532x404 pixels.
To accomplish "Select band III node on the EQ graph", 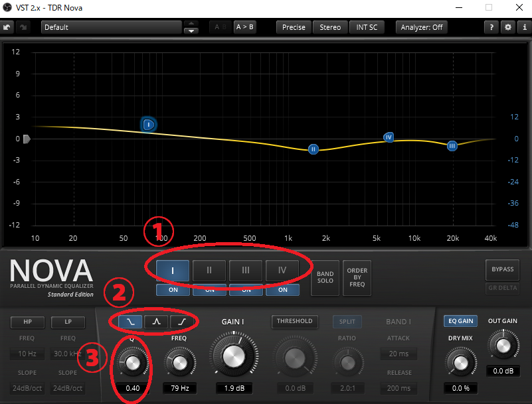I will click(452, 146).
